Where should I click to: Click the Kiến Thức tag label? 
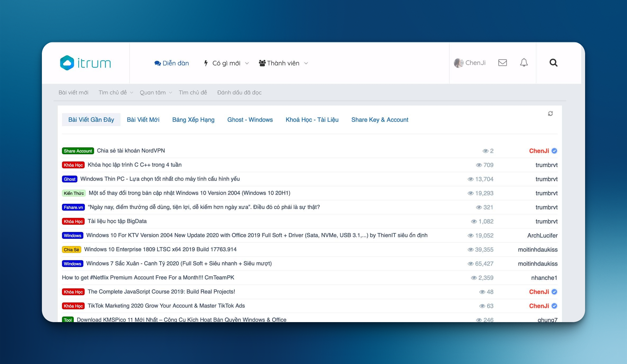coord(74,193)
